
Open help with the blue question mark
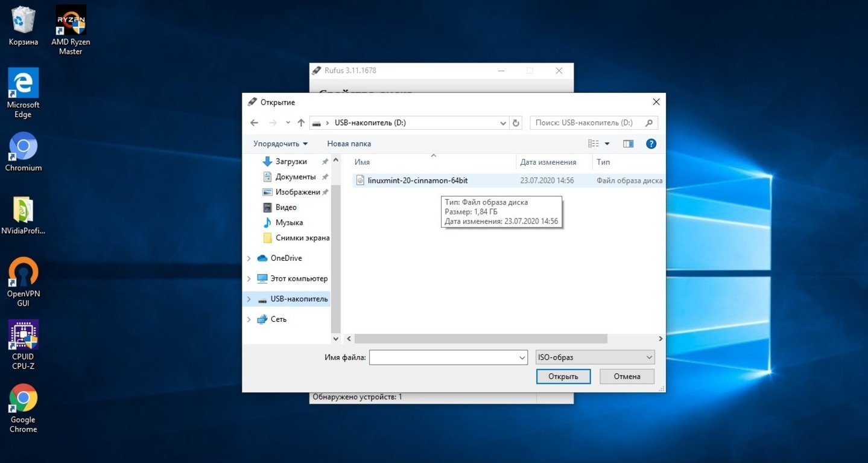pyautogui.click(x=651, y=144)
